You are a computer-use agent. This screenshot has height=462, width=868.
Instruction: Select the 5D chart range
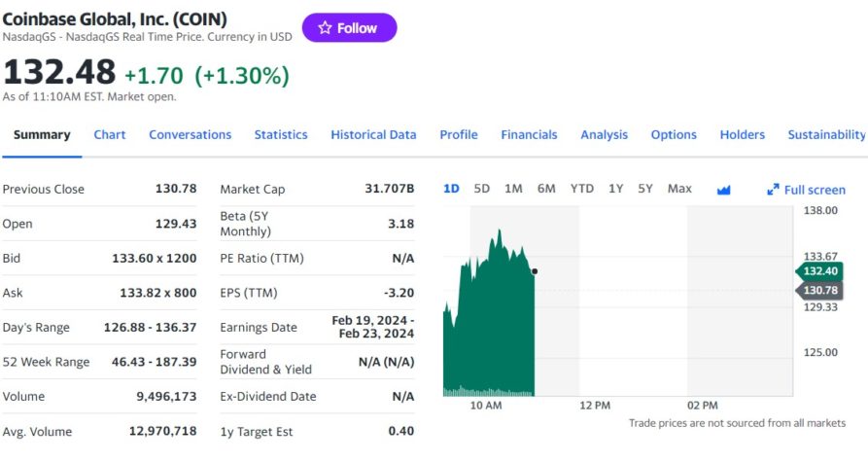click(482, 189)
